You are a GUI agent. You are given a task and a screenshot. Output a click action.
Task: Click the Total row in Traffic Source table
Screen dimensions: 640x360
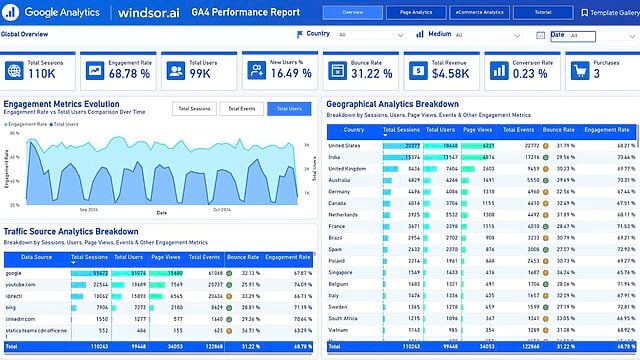coord(158,347)
